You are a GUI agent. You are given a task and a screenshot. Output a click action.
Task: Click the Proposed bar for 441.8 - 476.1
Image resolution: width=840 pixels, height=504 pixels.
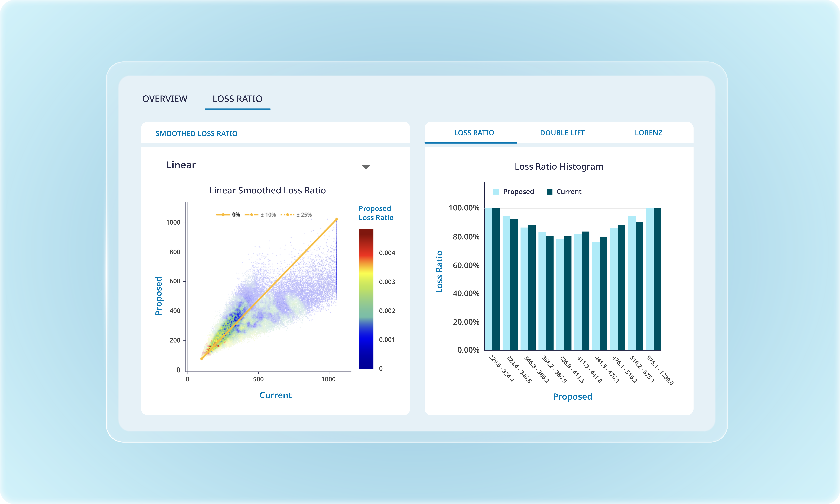point(596,296)
